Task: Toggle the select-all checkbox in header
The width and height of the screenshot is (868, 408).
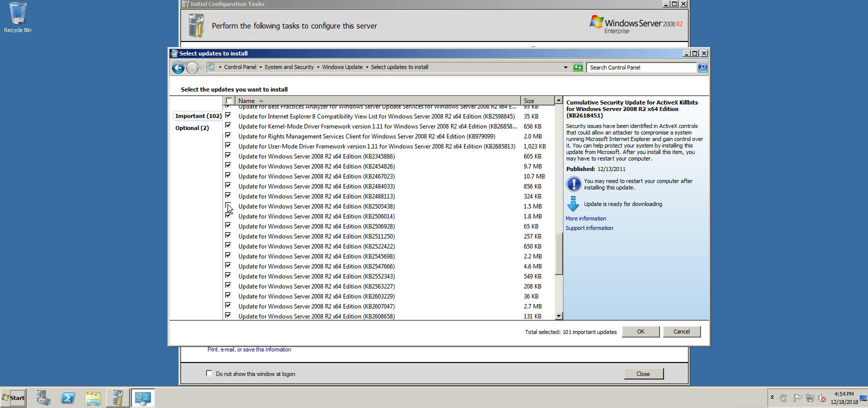Action: point(229,100)
